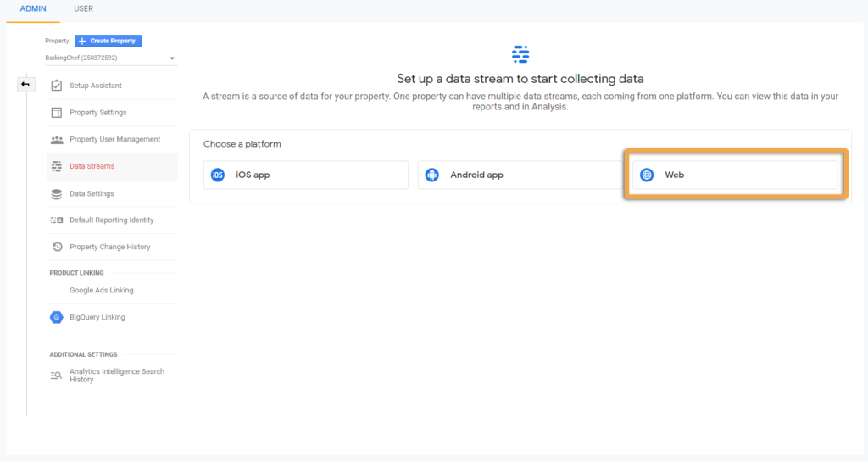Switch to the ADMIN tab

pos(33,8)
